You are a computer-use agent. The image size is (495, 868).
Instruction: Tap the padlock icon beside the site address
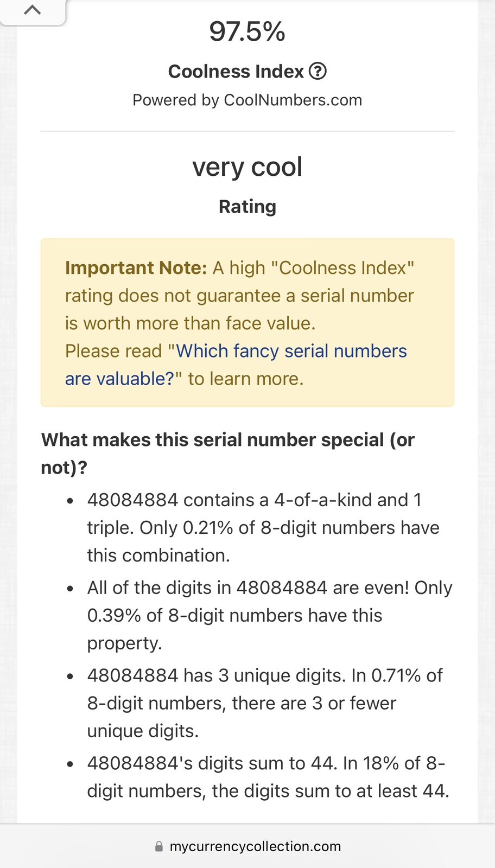[x=159, y=846]
